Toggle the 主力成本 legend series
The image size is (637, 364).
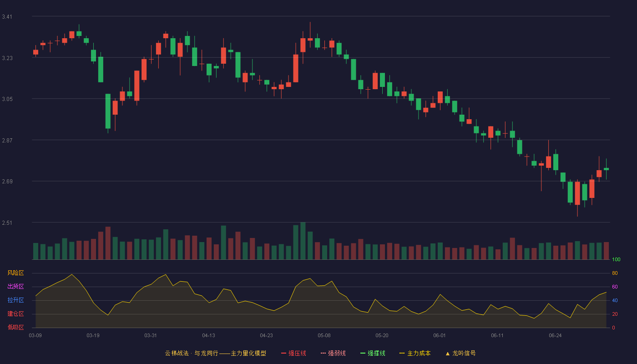(415, 353)
